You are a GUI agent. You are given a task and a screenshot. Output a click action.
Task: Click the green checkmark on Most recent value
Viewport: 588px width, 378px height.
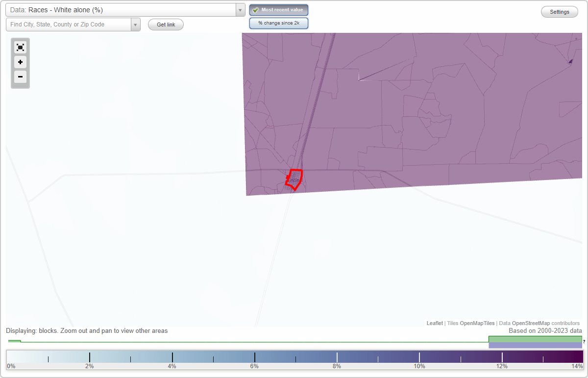[x=255, y=10]
